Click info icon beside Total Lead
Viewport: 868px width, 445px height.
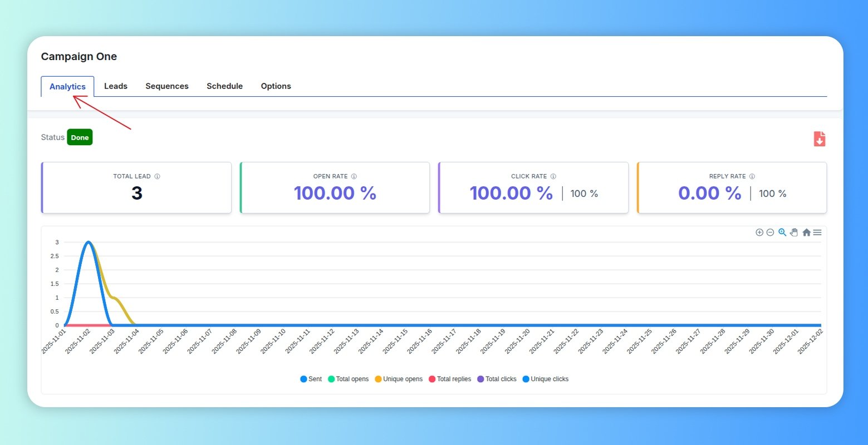point(157,176)
